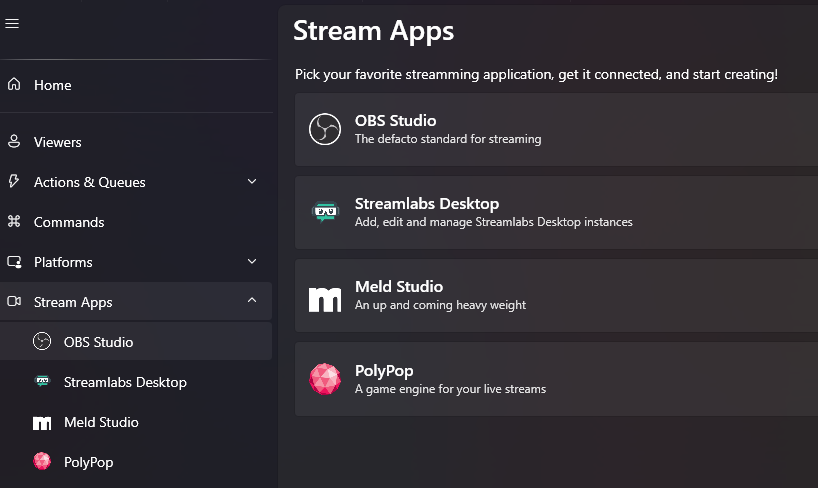Select Platforms label in sidebar

[x=63, y=262]
